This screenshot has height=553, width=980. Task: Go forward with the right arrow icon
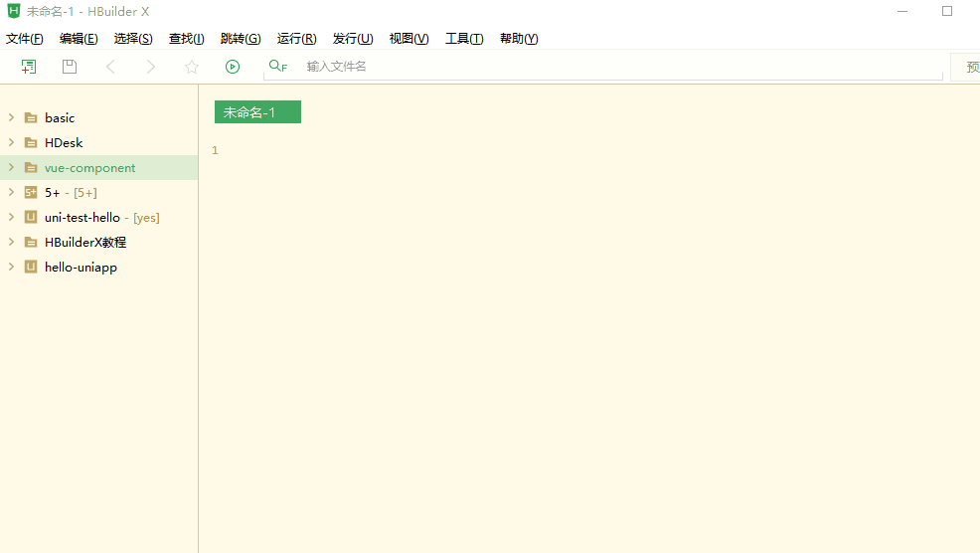pyautogui.click(x=151, y=67)
